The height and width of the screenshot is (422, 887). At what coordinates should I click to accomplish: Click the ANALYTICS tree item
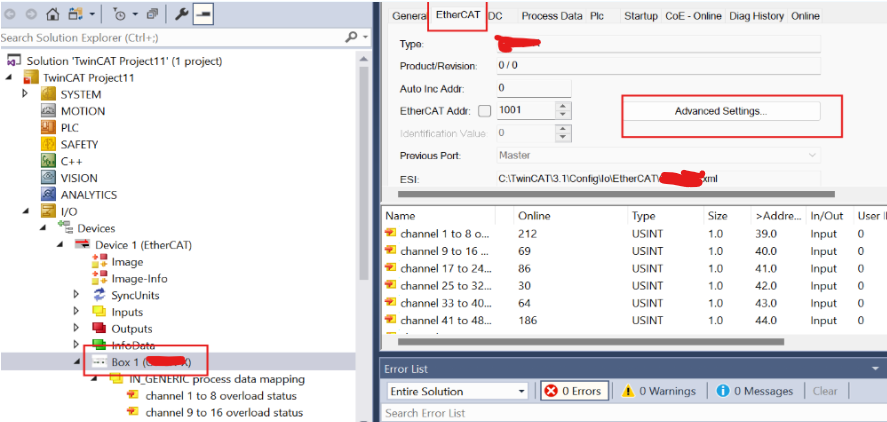[88, 195]
